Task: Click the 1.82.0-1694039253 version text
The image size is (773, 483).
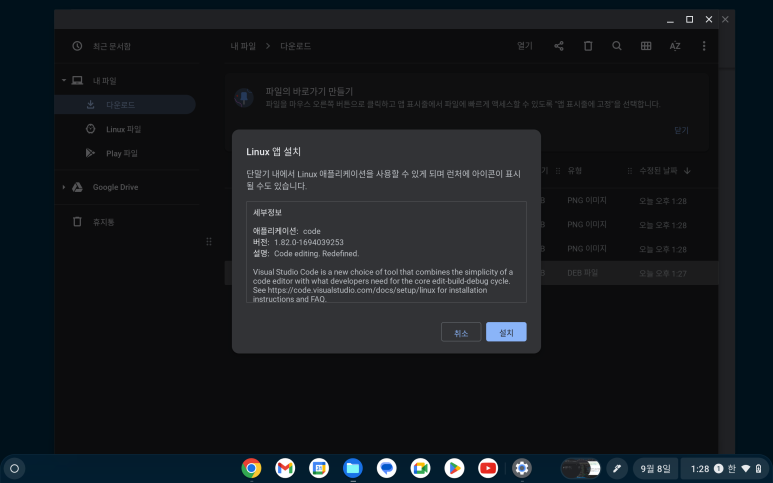Action: click(309, 242)
